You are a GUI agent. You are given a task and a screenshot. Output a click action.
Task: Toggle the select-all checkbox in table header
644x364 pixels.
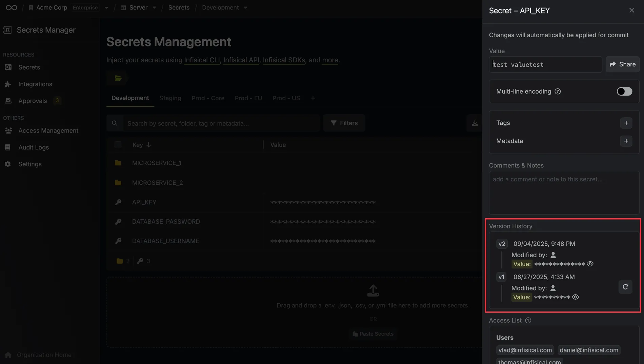pyautogui.click(x=118, y=145)
